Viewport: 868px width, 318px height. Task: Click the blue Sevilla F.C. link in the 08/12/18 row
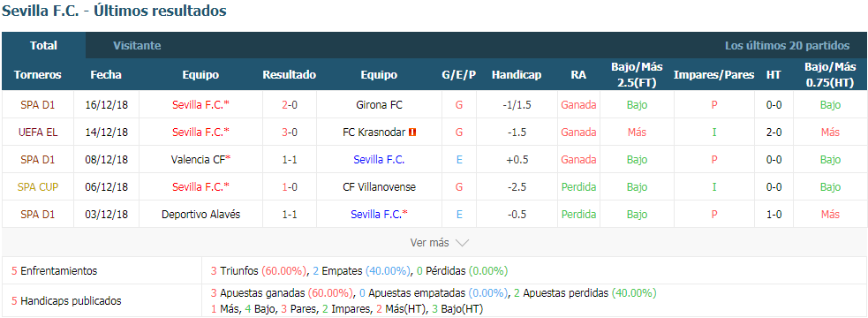pos(379,160)
